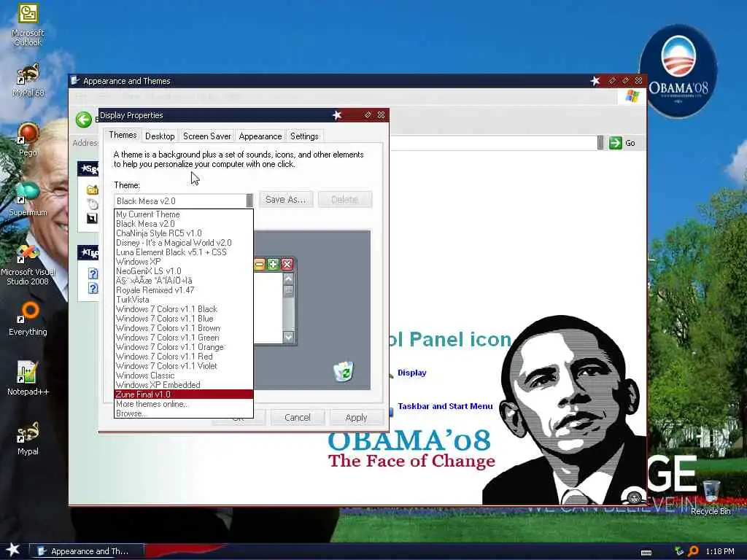Click the clock showing 1:18 PM
Viewport: 747px width, 560px height.
tap(720, 551)
